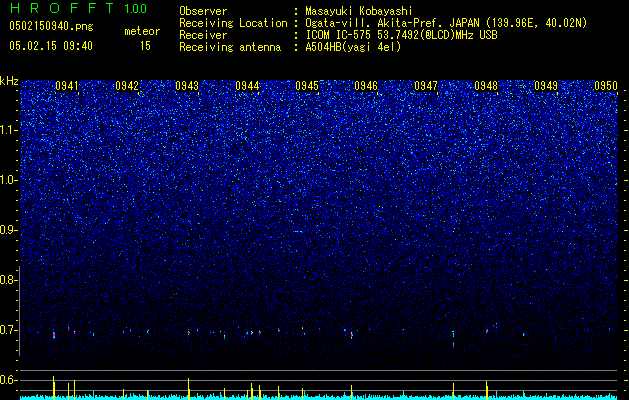Click the ICOM IC-575 receiver text
This screenshot has height=400, width=629.
click(x=402, y=35)
